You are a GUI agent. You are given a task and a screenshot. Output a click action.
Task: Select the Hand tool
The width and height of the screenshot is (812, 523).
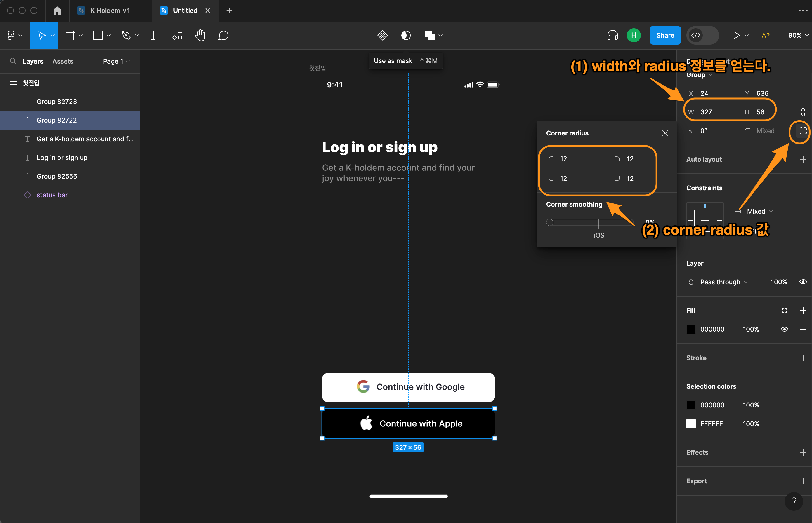200,35
